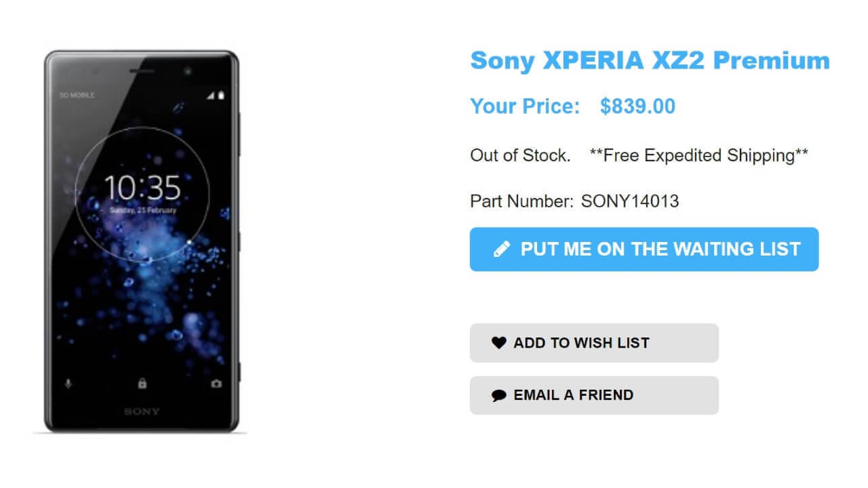Click the Out of Stock status text
Screen dimensions: 868x488
click(x=520, y=155)
